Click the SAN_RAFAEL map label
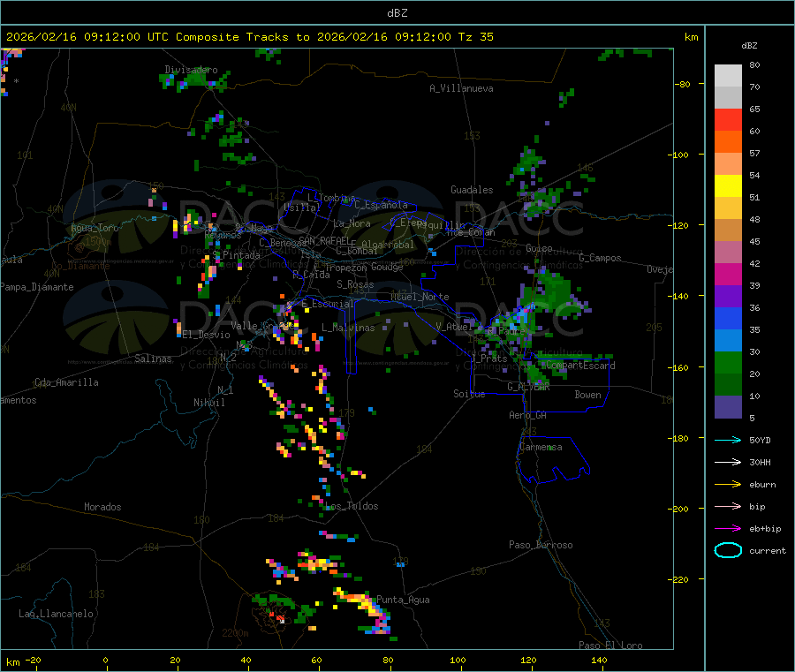 324,241
